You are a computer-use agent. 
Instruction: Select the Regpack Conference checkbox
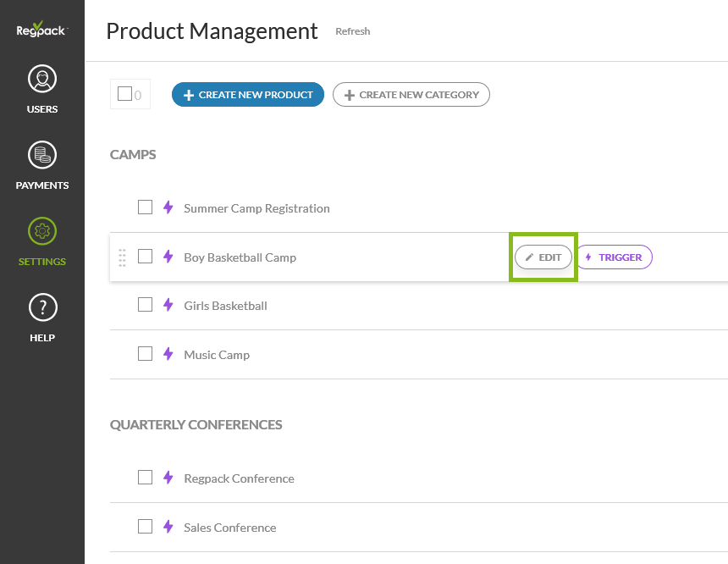[145, 477]
